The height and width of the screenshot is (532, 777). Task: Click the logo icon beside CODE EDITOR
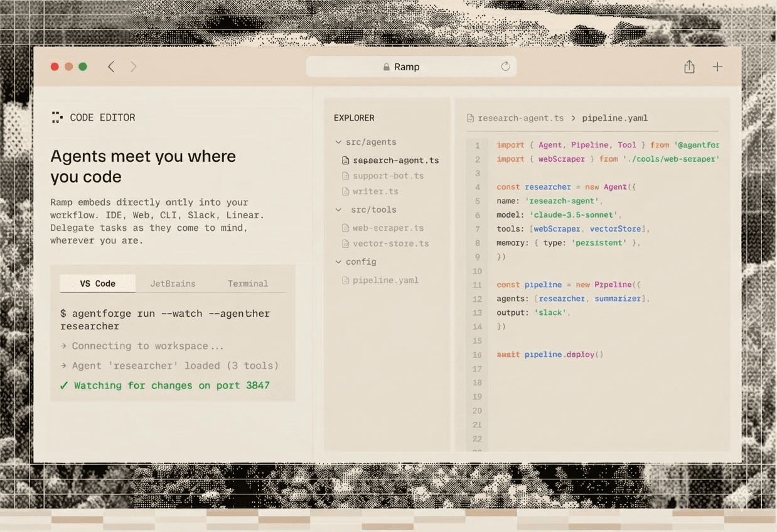[x=57, y=117]
